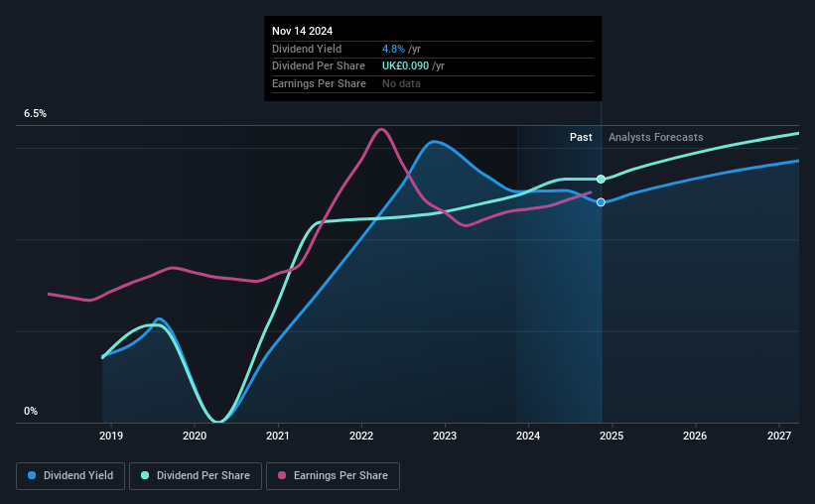Click the 6.5% y-axis label
The height and width of the screenshot is (504, 815).
point(36,114)
